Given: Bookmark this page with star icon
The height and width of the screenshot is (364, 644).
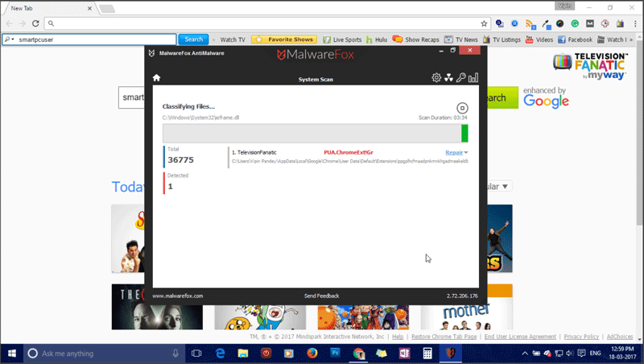Looking at the screenshot, I should tap(484, 23).
